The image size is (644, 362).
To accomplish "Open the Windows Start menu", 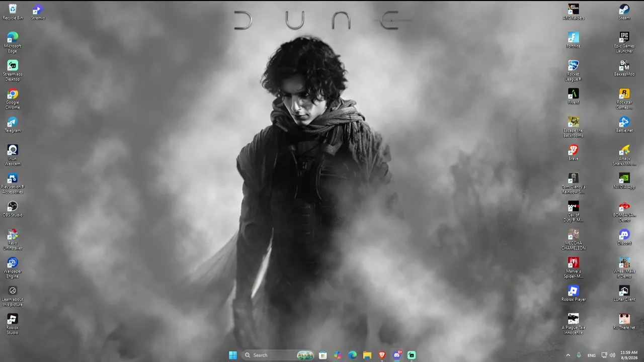I will (233, 355).
